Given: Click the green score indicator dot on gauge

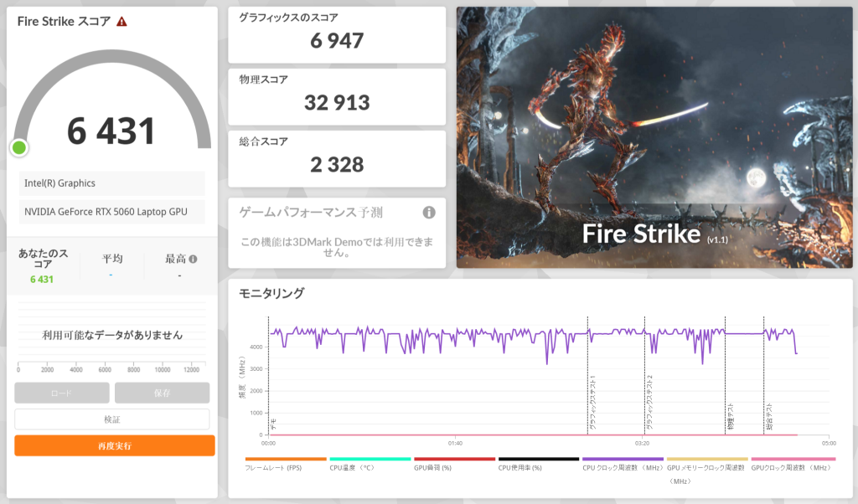Looking at the screenshot, I should pos(19,148).
